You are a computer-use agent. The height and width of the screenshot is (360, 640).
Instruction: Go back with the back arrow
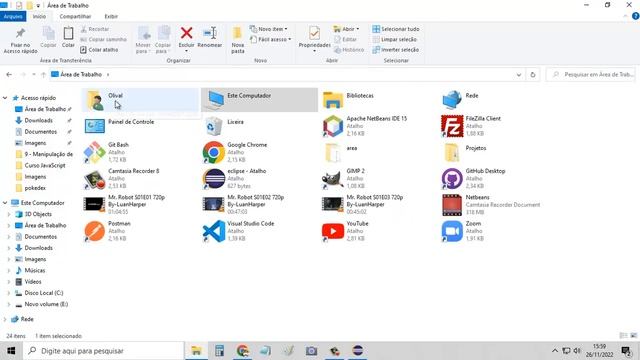(x=9, y=75)
